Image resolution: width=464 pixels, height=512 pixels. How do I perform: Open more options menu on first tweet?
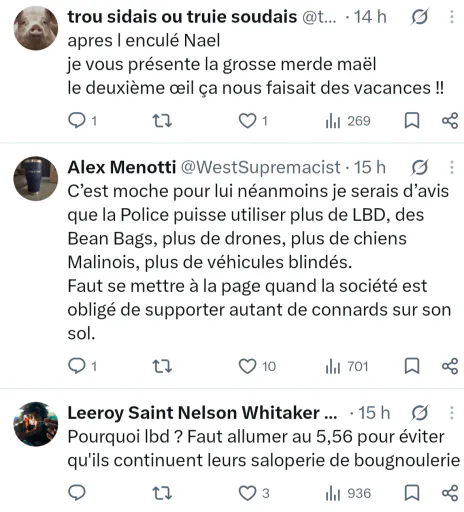click(452, 17)
